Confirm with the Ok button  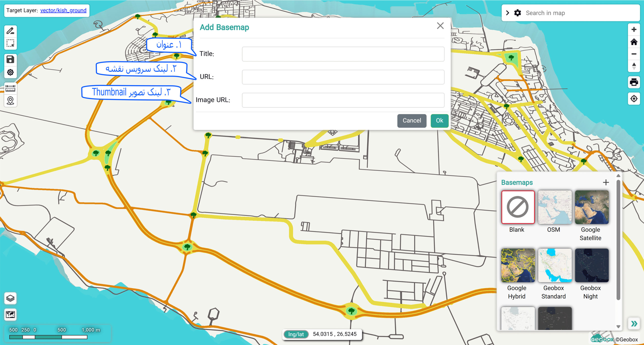tap(439, 121)
